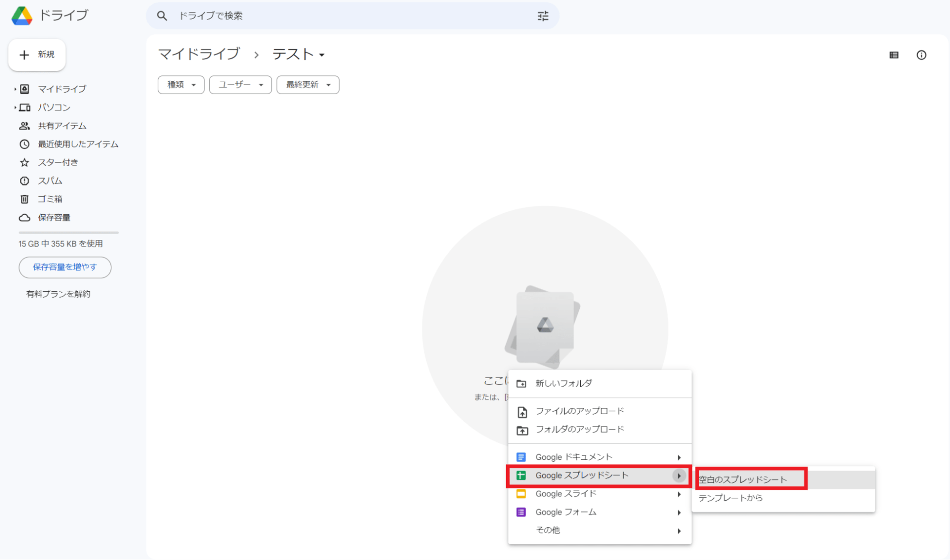Show details info panel icon
950x560 pixels.
pyautogui.click(x=921, y=55)
